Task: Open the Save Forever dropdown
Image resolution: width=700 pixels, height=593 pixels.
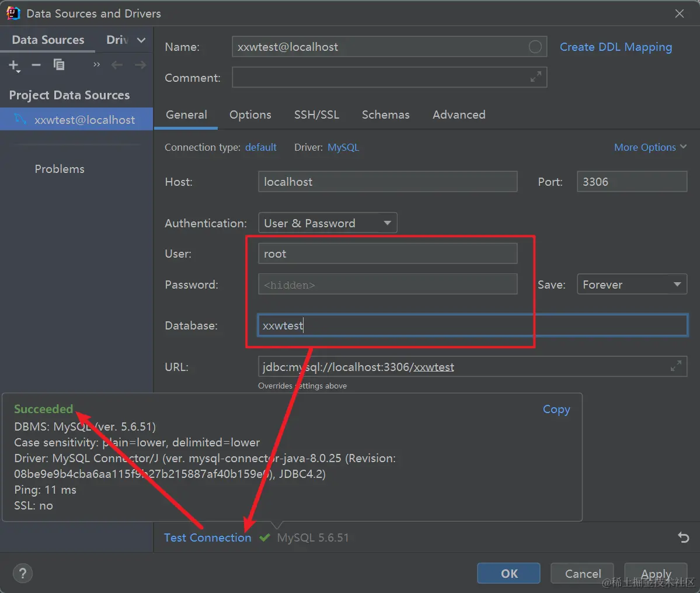Action: tap(632, 284)
